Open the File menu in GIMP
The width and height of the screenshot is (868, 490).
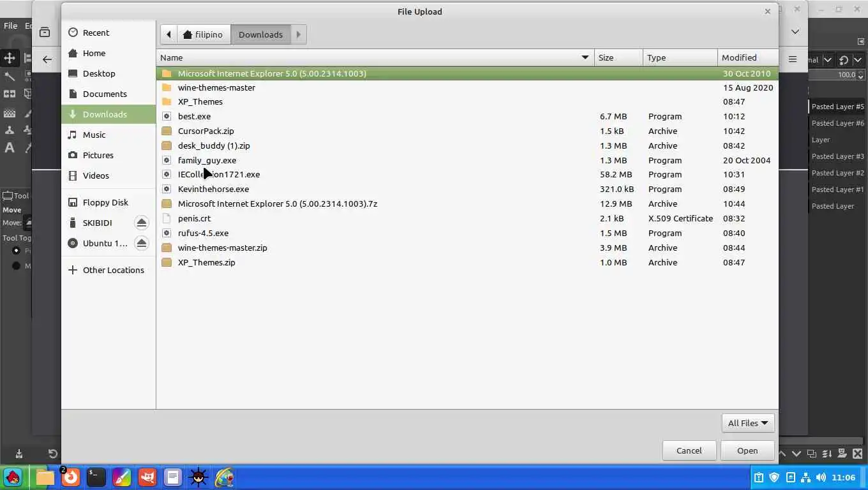click(10, 26)
